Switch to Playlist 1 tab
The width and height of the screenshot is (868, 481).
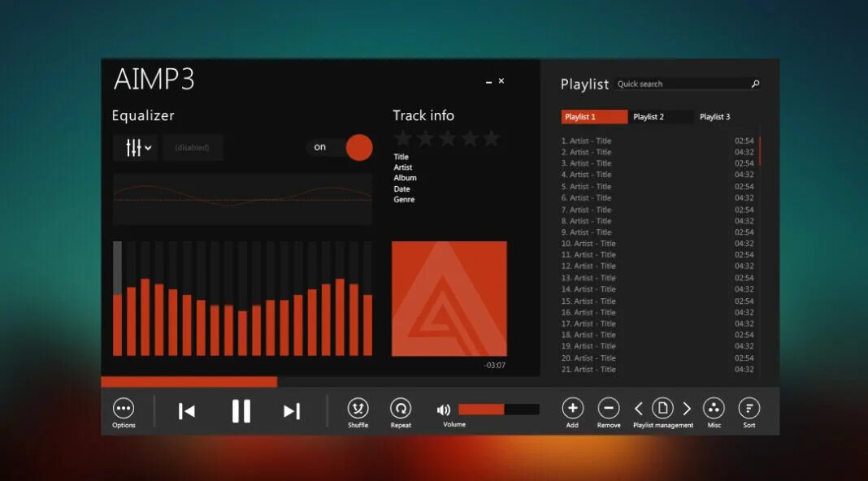point(594,117)
